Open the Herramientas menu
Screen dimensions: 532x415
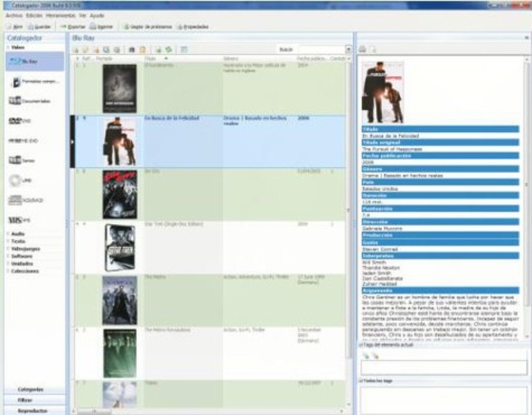tap(62, 15)
